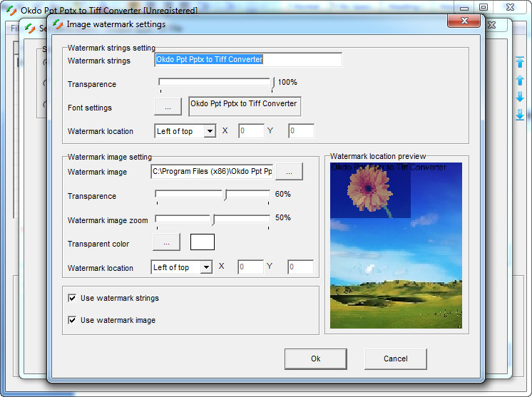The height and width of the screenshot is (397, 532).
Task: Open the Transparent color picker button
Action: 166,243
